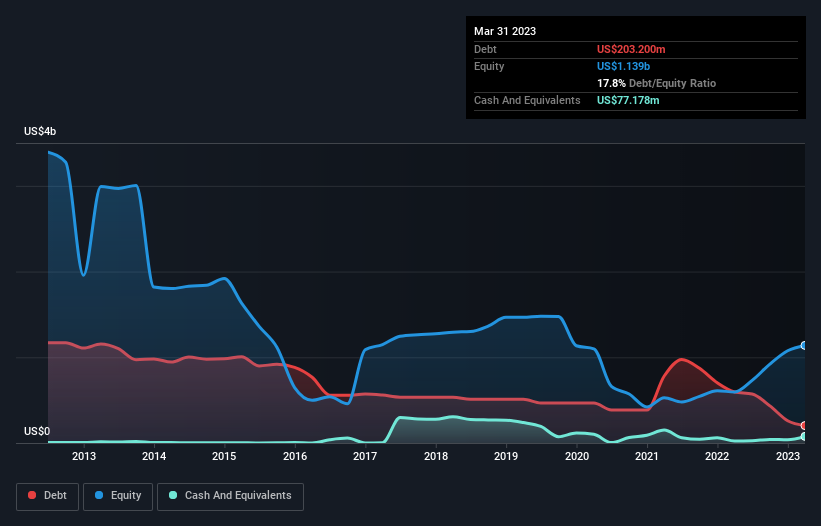The image size is (821, 526).
Task: Click the 2019 x-axis label
Action: point(506,456)
